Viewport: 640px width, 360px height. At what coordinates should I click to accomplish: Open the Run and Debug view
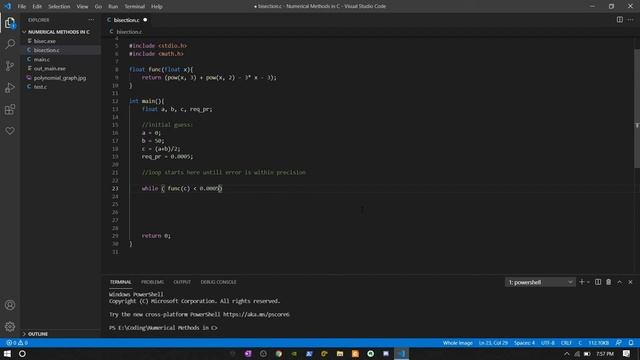pyautogui.click(x=10, y=87)
